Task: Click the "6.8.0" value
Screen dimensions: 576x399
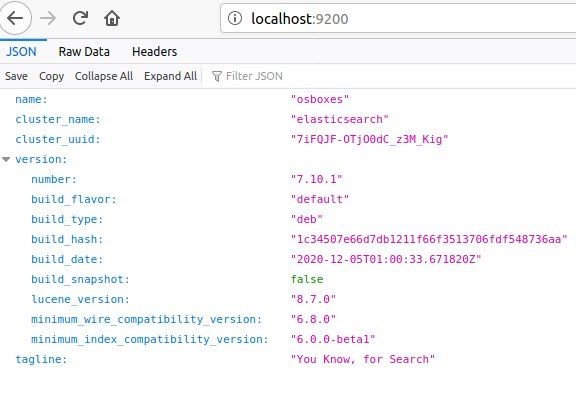Action: pyautogui.click(x=313, y=319)
